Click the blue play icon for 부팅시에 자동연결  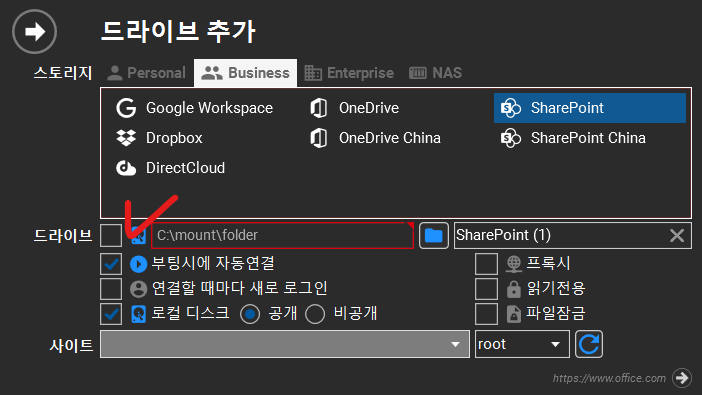138,264
